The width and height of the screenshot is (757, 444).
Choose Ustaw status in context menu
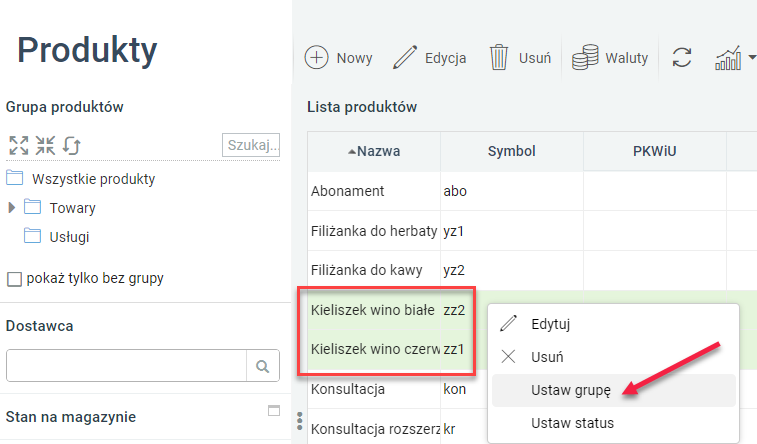[614, 423]
